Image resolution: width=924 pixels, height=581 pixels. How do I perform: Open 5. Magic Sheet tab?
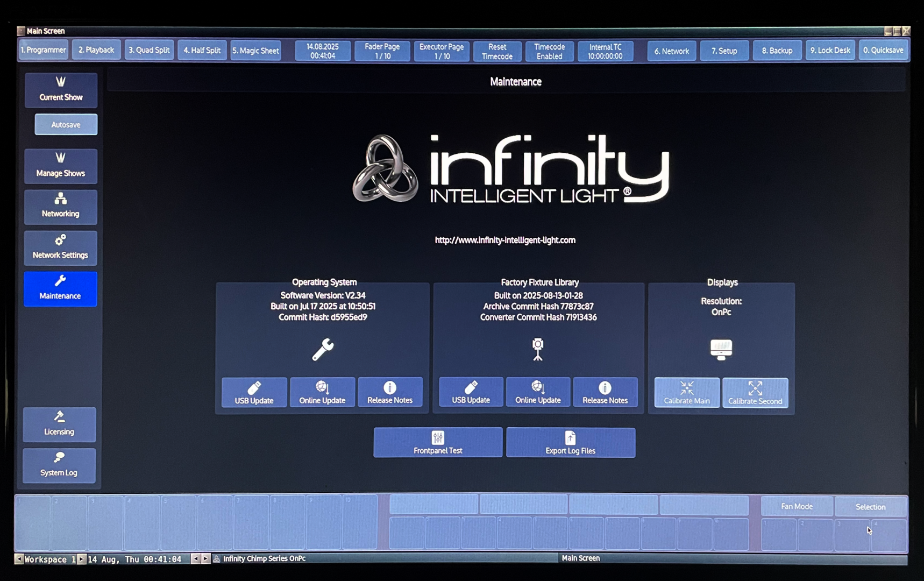pyautogui.click(x=255, y=51)
